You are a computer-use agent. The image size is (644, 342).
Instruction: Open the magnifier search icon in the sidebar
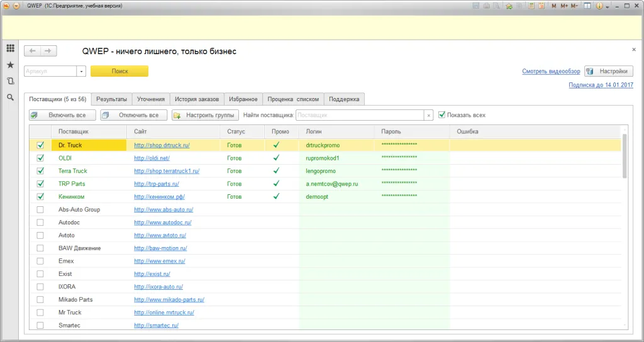click(x=10, y=97)
